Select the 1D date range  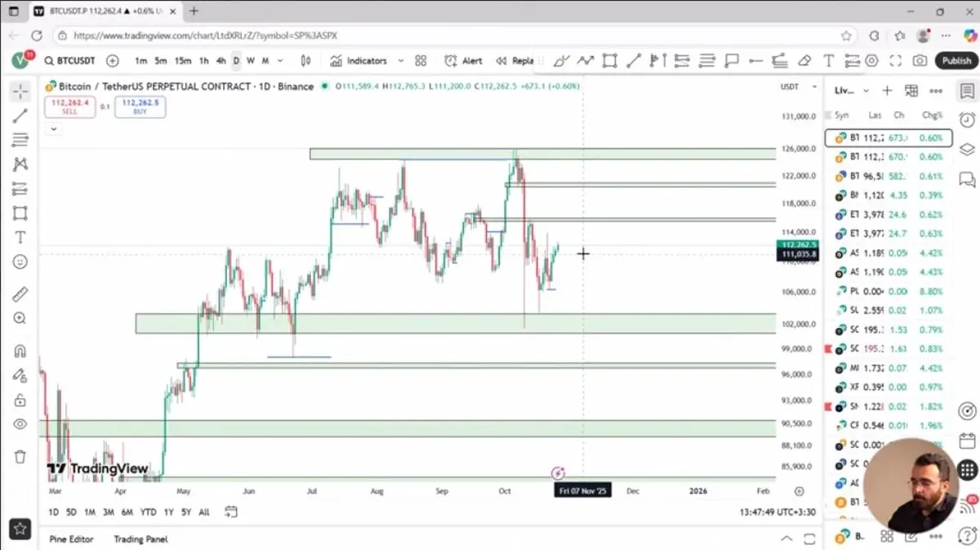[x=54, y=512]
